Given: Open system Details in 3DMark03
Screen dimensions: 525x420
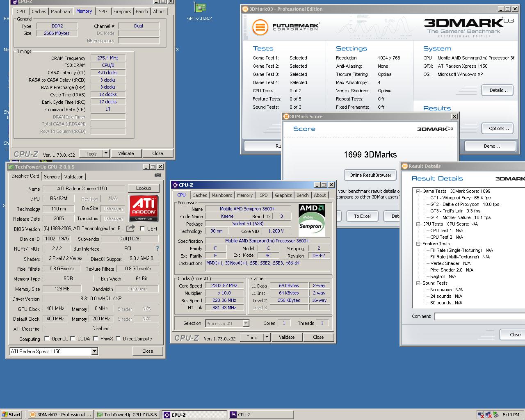Looking at the screenshot, I should point(498,90).
